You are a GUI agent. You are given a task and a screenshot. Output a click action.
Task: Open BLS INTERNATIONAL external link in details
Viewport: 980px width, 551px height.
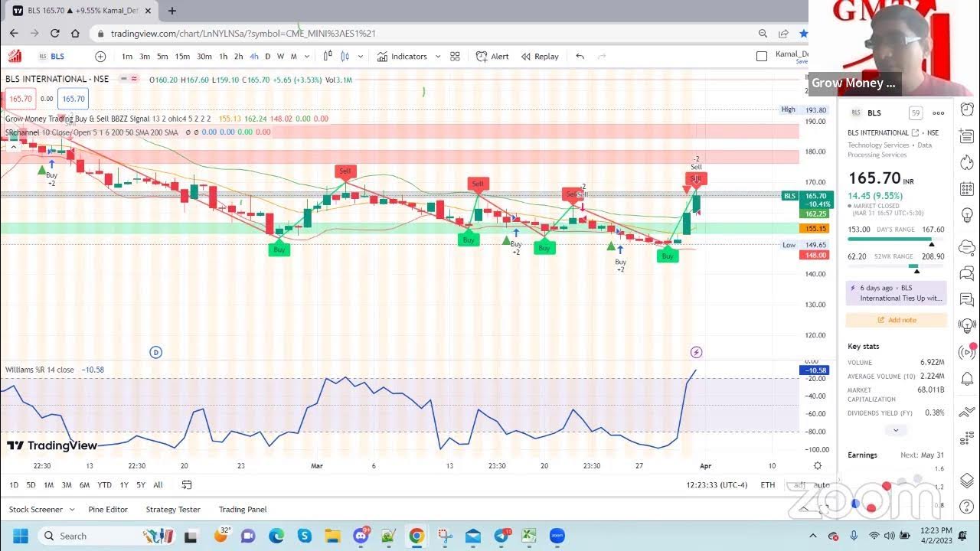point(915,133)
